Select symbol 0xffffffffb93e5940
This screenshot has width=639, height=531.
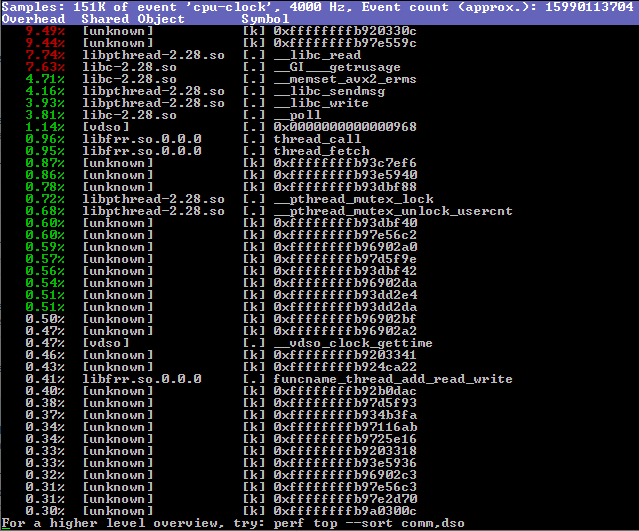tap(345, 175)
